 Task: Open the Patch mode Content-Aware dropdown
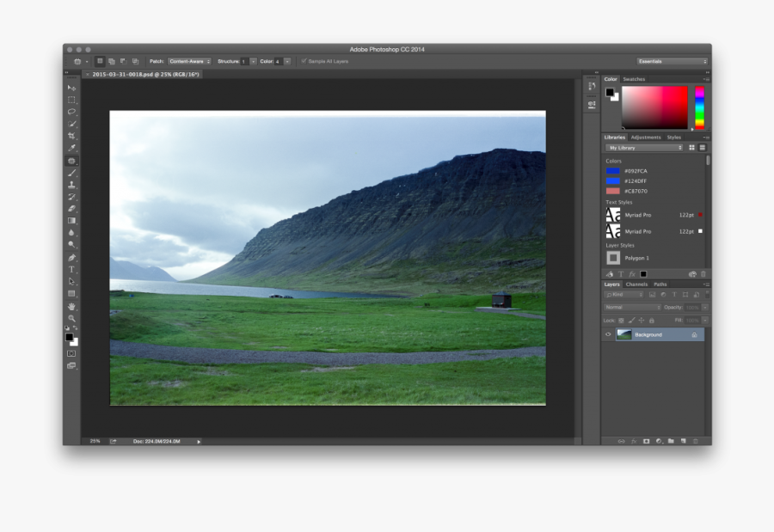pos(189,62)
